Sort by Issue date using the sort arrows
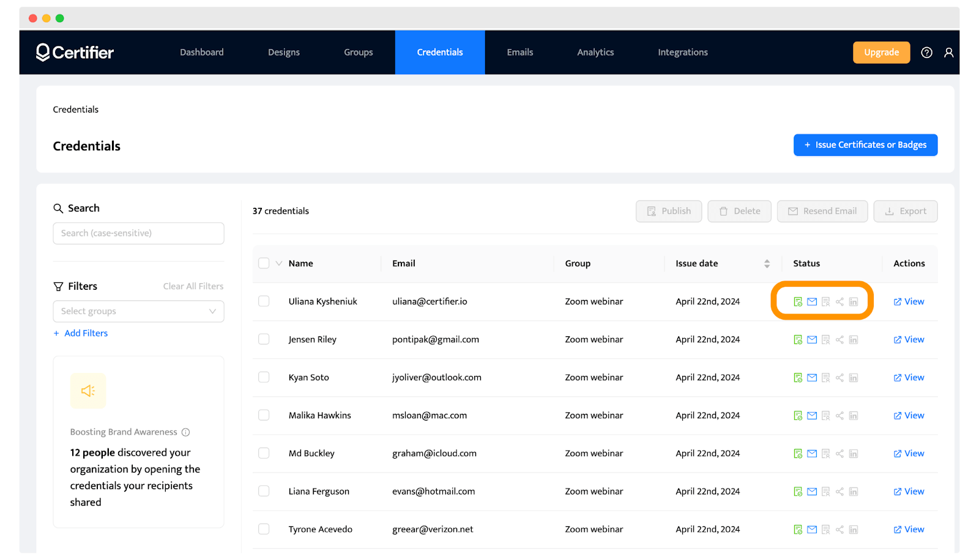 [767, 263]
